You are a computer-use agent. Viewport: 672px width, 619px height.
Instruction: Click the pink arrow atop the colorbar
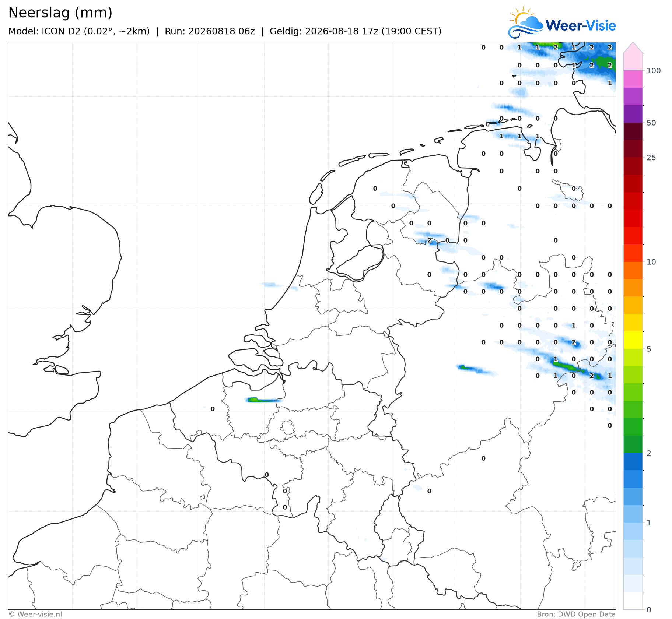[x=633, y=48]
